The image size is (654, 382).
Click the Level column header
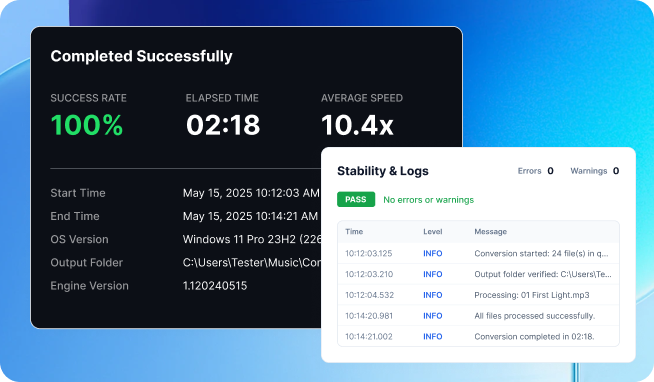point(433,231)
